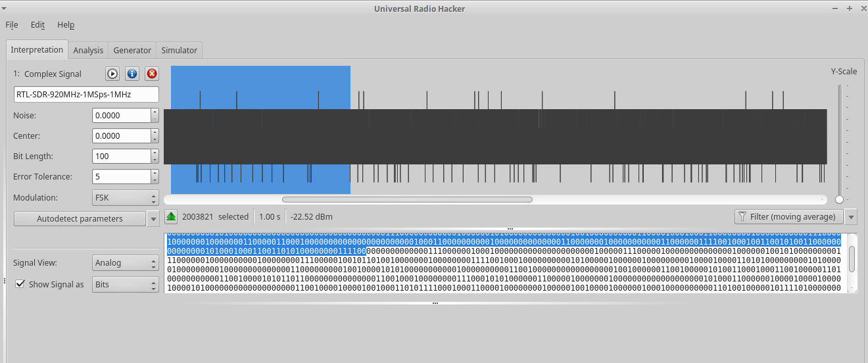The height and width of the screenshot is (363, 868).
Task: Click the splitter handle above bit view
Action: 510,229
